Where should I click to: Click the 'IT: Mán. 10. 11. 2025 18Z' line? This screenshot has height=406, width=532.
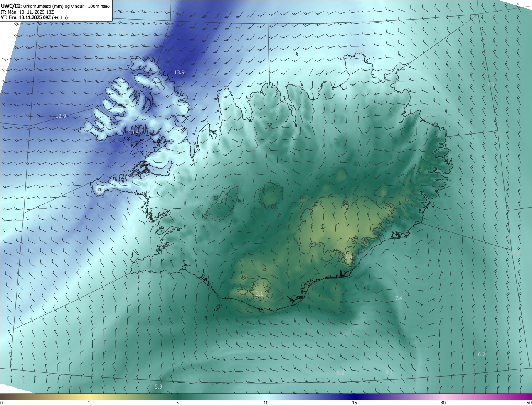(x=28, y=12)
